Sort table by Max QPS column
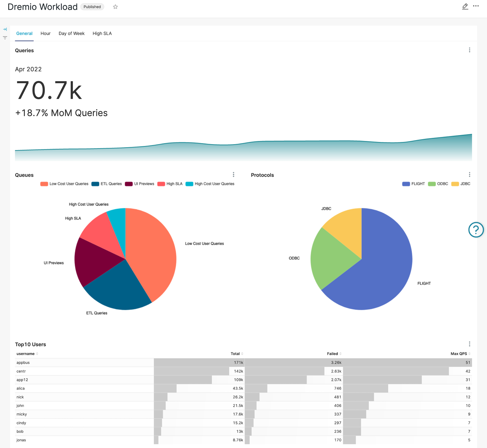The width and height of the screenshot is (487, 448). pyautogui.click(x=461, y=354)
